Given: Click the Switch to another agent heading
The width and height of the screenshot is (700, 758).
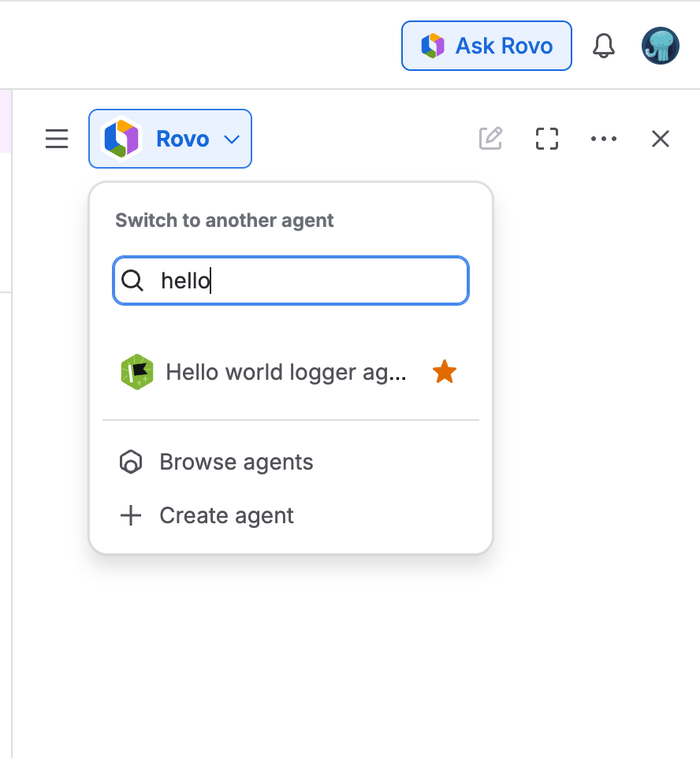Looking at the screenshot, I should (x=225, y=221).
